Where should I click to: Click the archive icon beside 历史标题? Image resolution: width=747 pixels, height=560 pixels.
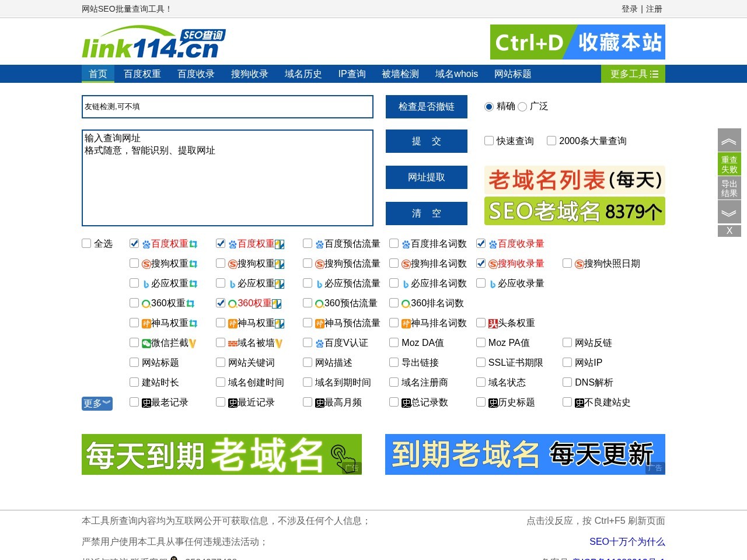(x=493, y=403)
